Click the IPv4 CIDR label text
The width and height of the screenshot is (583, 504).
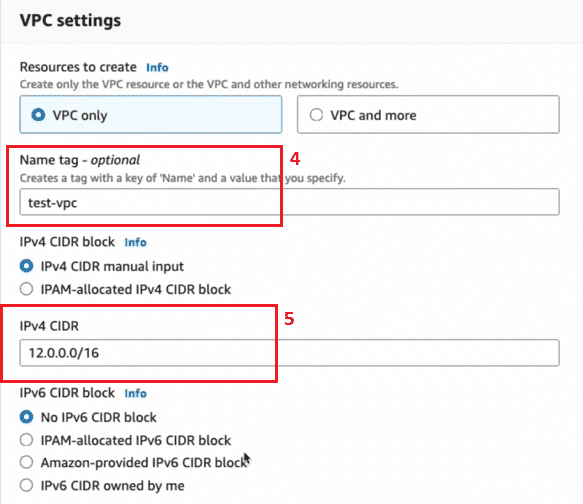click(49, 326)
